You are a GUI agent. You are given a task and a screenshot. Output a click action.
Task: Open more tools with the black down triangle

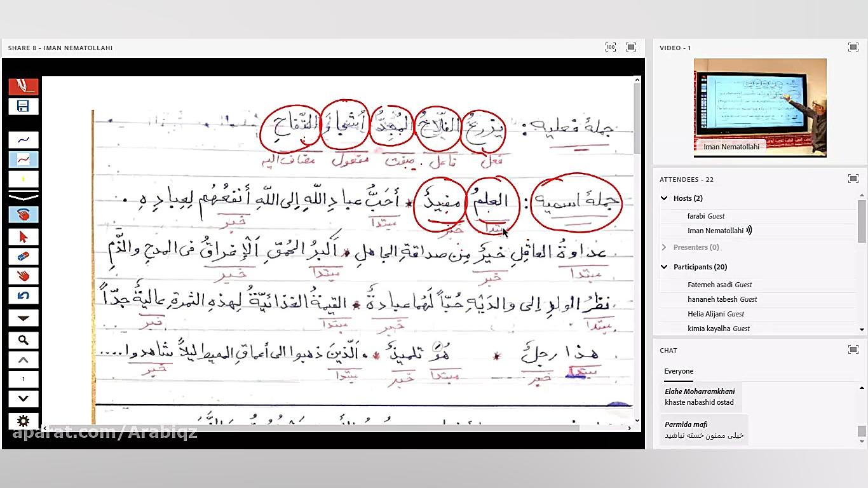tap(24, 318)
